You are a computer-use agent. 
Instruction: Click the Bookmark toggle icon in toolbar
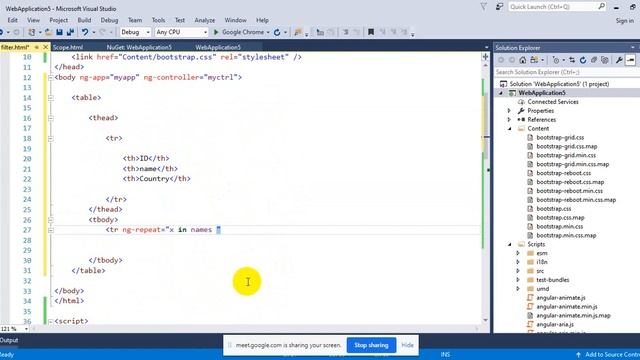tap(371, 32)
